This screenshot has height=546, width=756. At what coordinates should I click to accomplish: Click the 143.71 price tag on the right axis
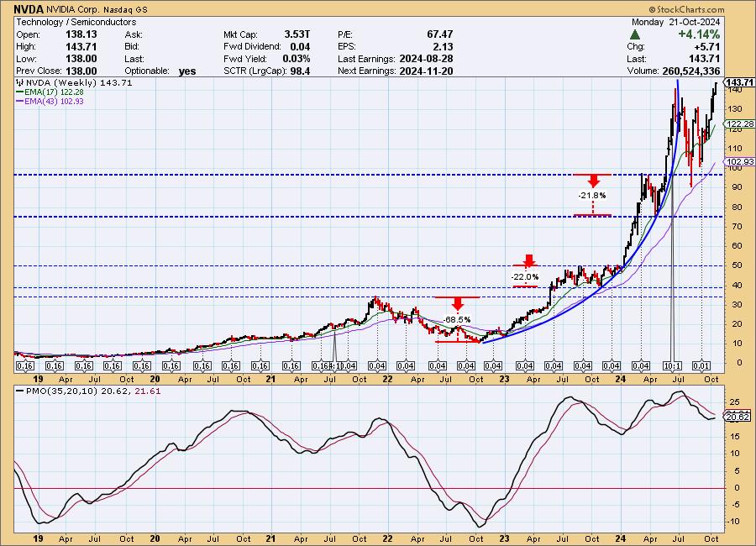(x=739, y=82)
